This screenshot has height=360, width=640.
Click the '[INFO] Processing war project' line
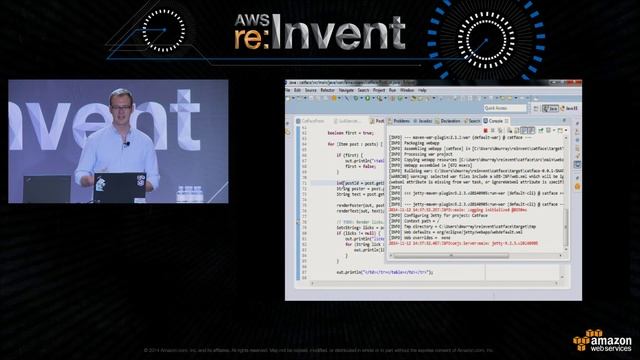420,154
